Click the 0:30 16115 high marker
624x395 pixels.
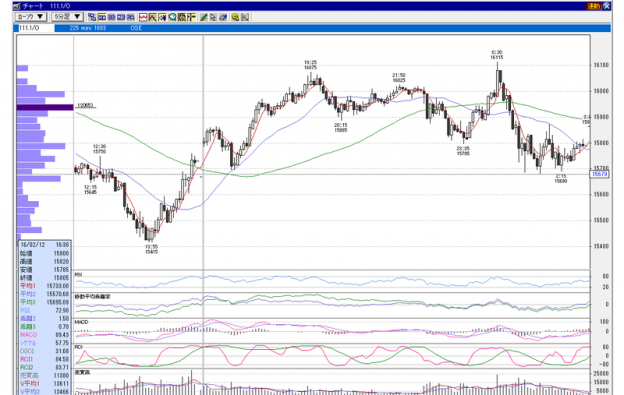point(496,55)
